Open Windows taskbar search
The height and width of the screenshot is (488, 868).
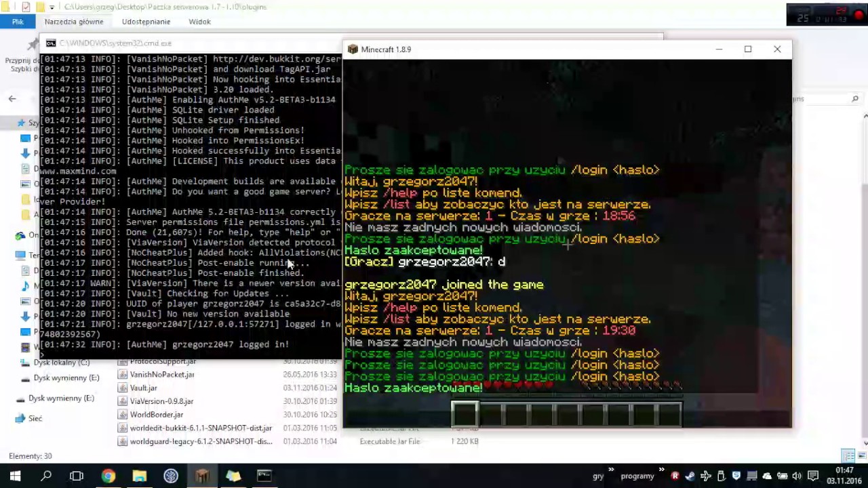[x=46, y=476]
